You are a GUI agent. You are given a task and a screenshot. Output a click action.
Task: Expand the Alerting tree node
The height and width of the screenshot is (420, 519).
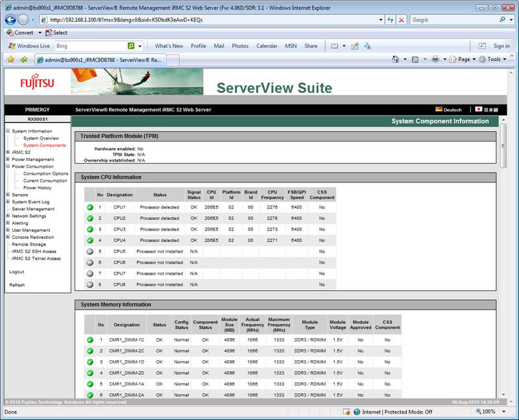(x=8, y=223)
